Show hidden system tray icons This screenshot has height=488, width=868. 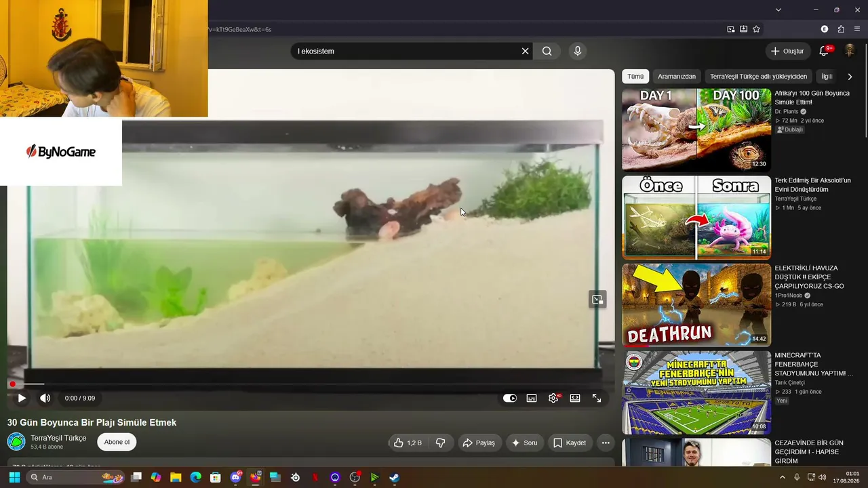pos(783,477)
